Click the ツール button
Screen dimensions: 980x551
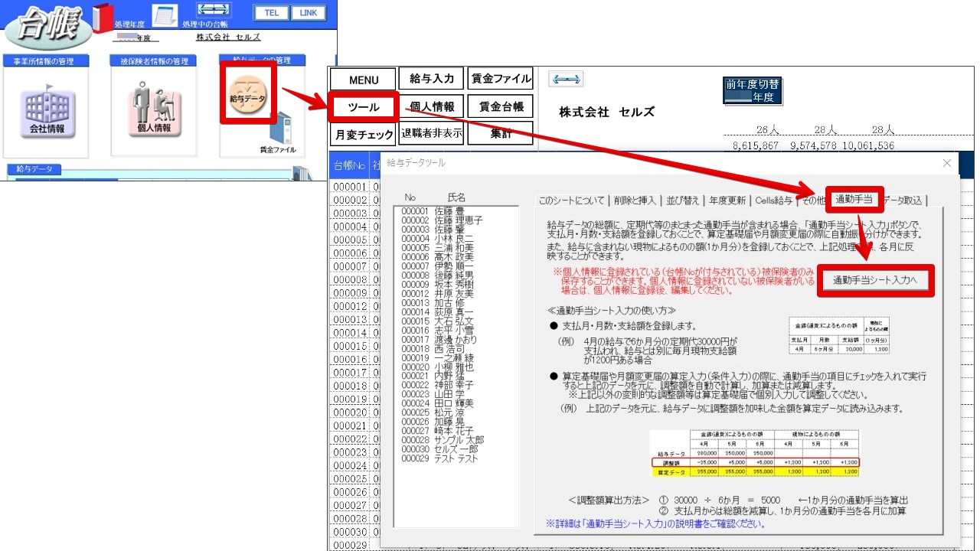pos(364,107)
